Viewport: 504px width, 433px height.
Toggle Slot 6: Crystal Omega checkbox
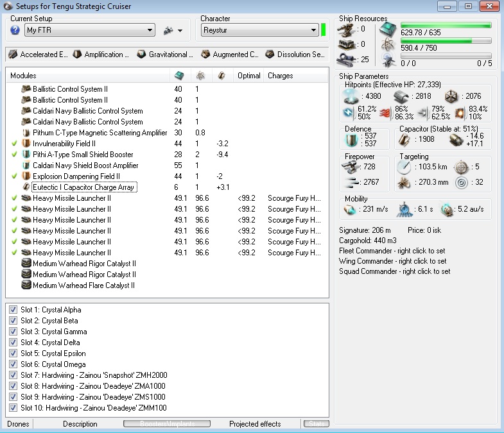click(13, 364)
